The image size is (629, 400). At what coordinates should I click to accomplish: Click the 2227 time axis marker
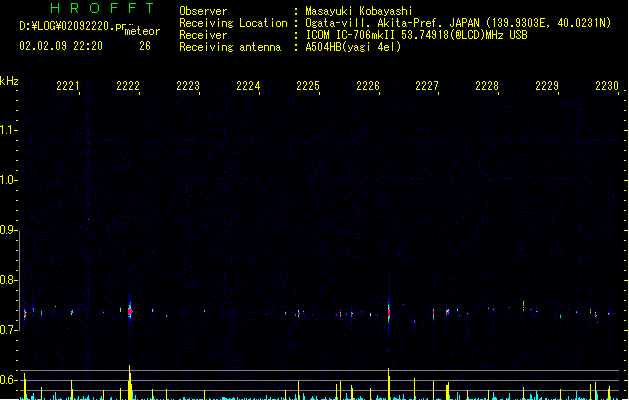427,86
